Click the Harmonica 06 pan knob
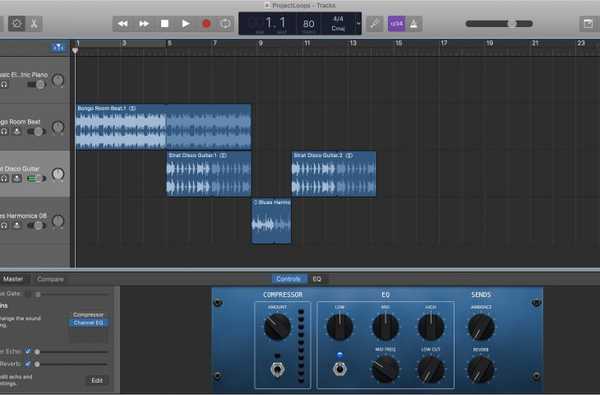The width and height of the screenshot is (600, 395). pos(58,221)
